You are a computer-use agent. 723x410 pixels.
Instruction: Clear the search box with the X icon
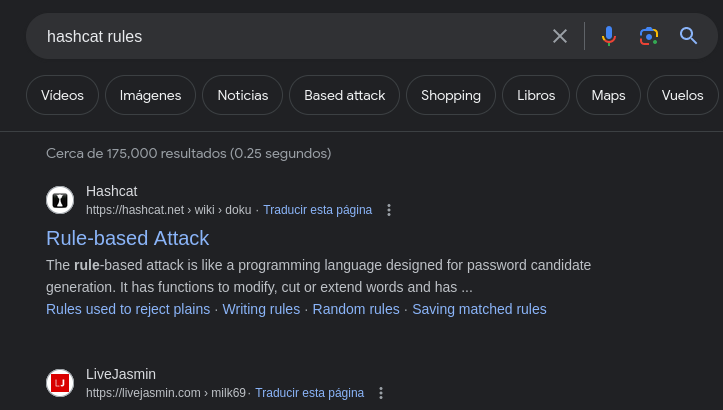(560, 36)
